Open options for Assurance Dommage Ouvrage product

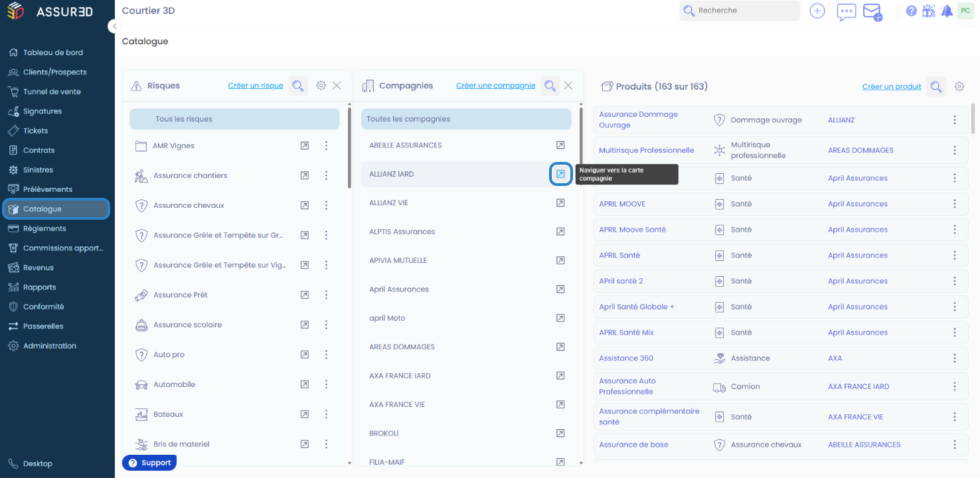pyautogui.click(x=955, y=120)
